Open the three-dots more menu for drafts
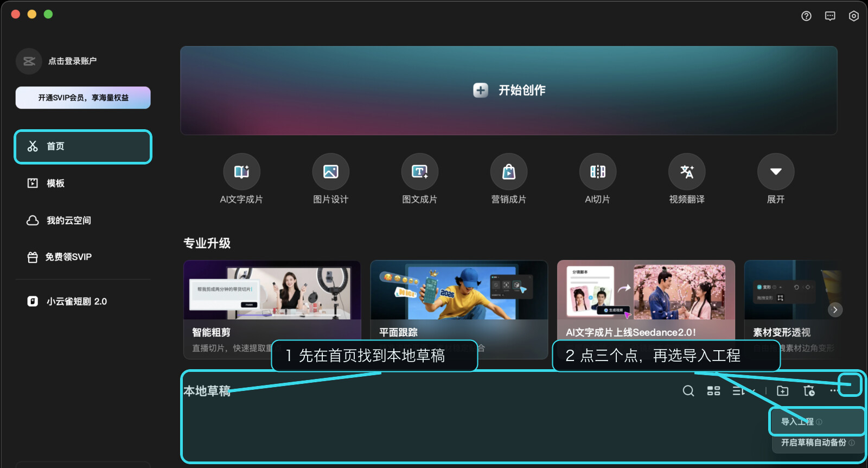The width and height of the screenshot is (868, 468). click(x=835, y=390)
